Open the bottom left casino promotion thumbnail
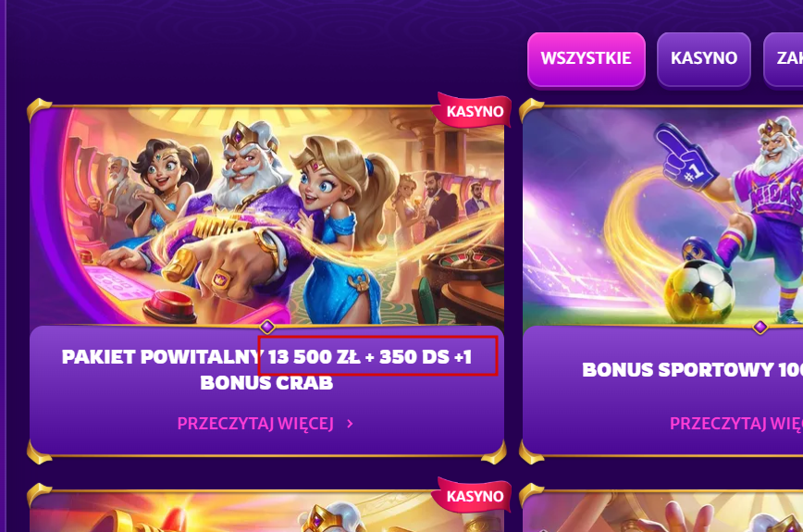 pyautogui.click(x=266, y=512)
